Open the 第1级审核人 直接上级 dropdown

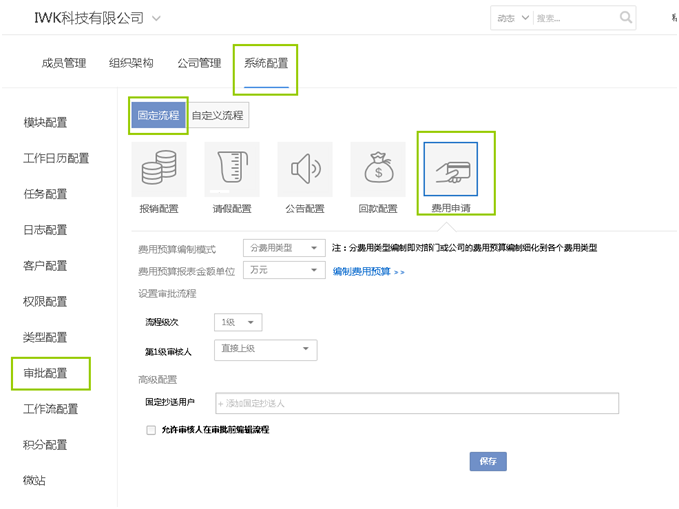(265, 349)
